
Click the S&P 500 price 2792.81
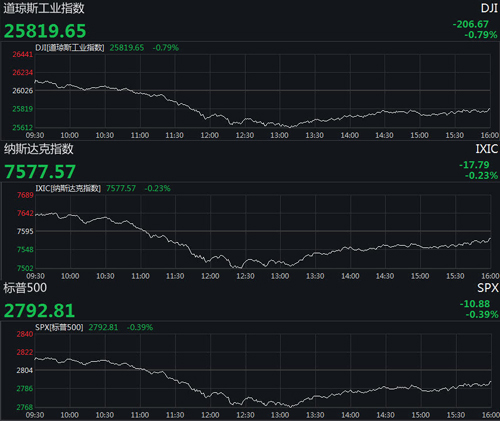(x=39, y=311)
